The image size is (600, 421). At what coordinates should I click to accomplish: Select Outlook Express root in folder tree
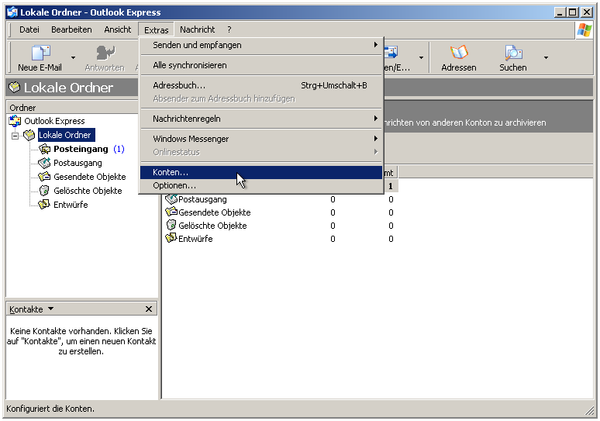tap(54, 121)
